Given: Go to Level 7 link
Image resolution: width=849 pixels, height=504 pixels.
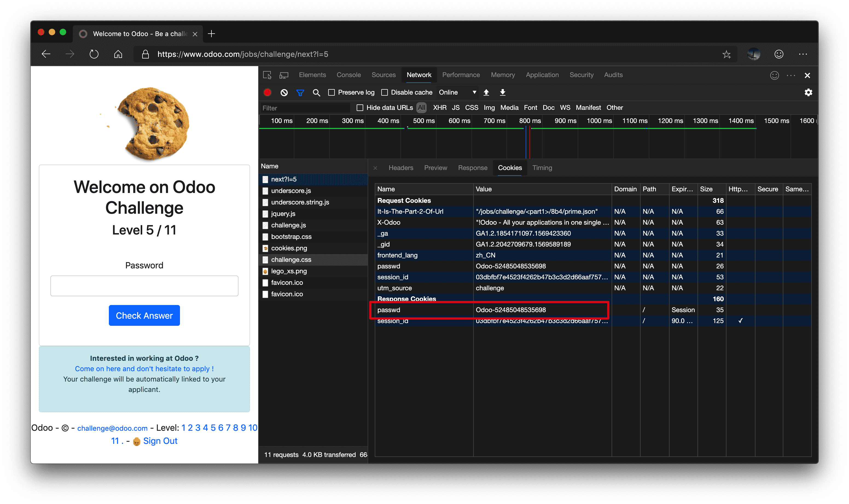Looking at the screenshot, I should tap(228, 428).
